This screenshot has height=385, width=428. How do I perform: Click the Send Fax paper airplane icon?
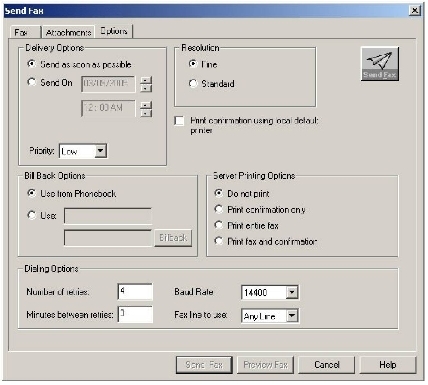[380, 64]
